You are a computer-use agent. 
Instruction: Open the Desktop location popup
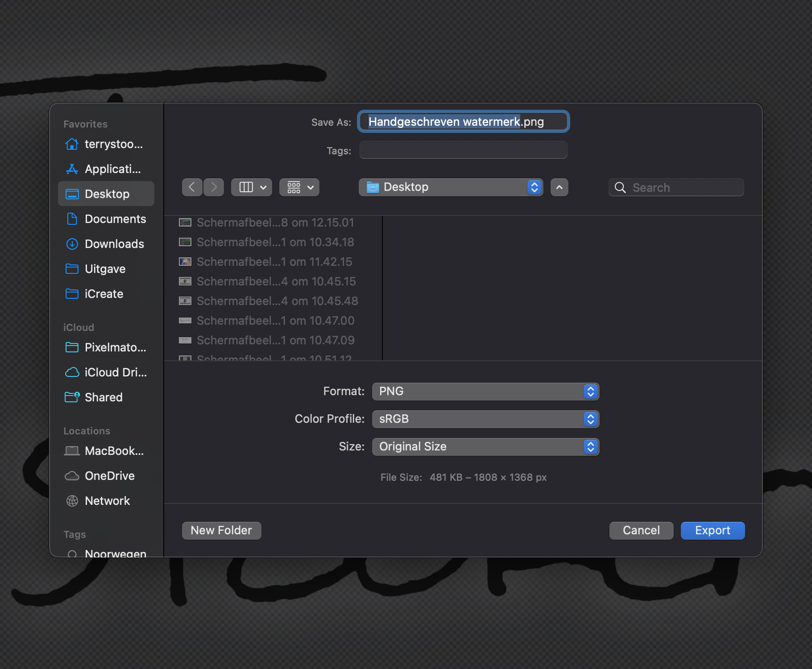click(451, 187)
